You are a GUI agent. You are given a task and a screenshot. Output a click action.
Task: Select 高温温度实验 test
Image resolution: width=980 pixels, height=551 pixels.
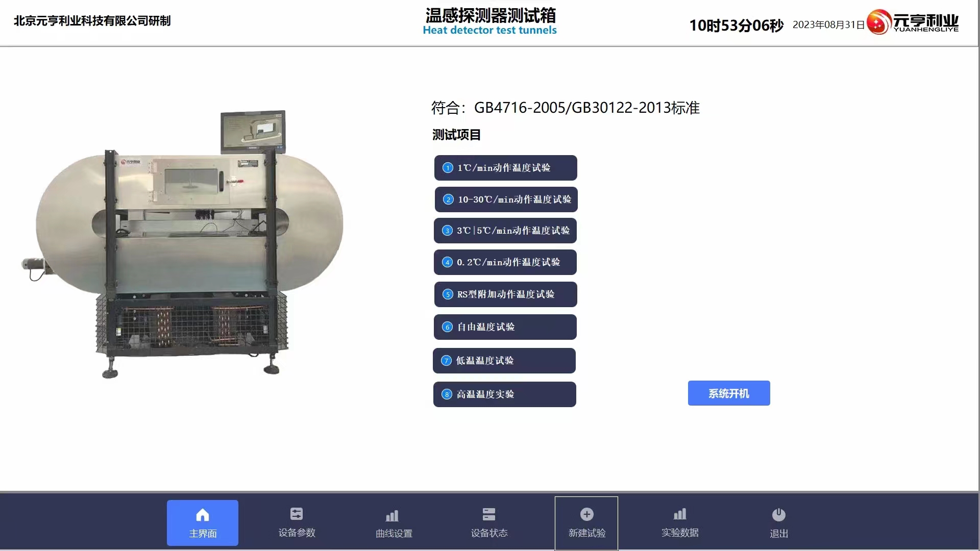point(505,394)
